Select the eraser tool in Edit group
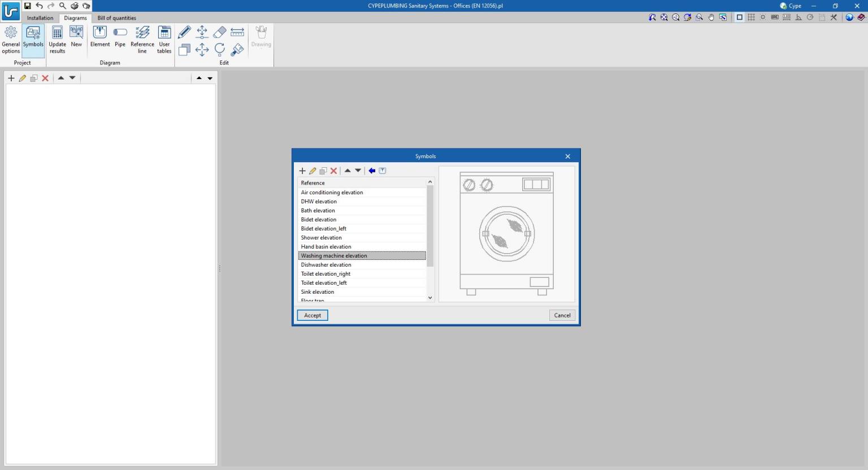This screenshot has height=470, width=868. pos(220,32)
